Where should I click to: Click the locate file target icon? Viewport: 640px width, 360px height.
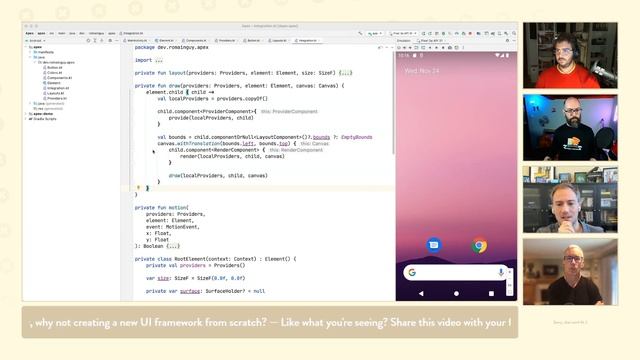point(88,40)
